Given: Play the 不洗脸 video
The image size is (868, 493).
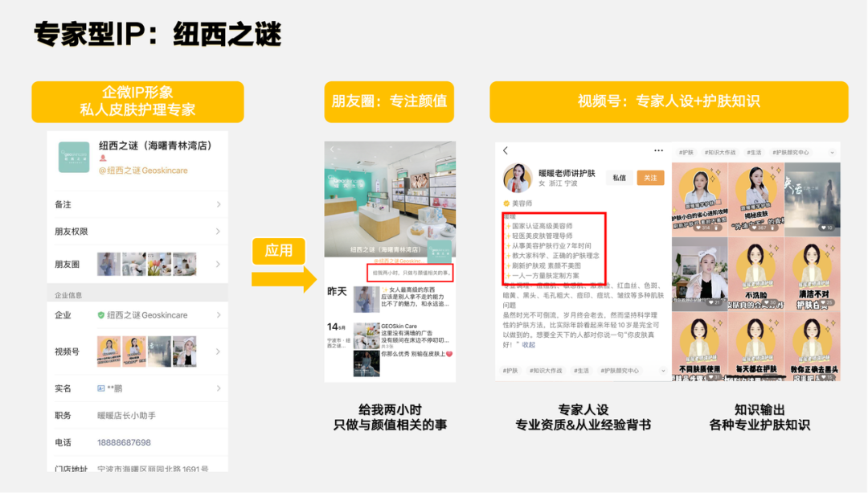Looking at the screenshot, I should coord(756,273).
